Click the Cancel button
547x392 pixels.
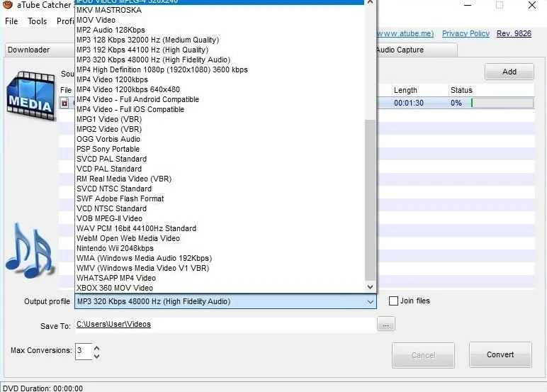423,355
